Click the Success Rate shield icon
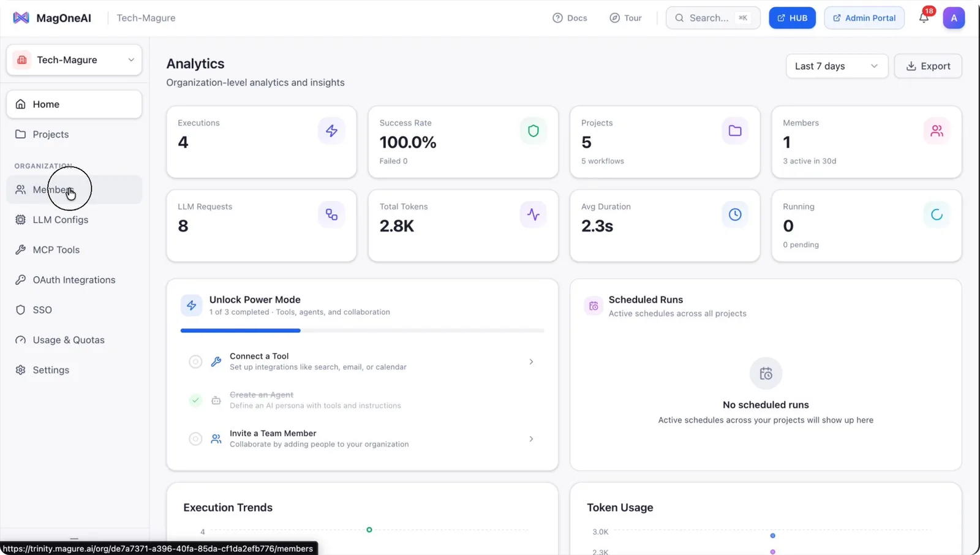The width and height of the screenshot is (980, 555). pyautogui.click(x=533, y=130)
